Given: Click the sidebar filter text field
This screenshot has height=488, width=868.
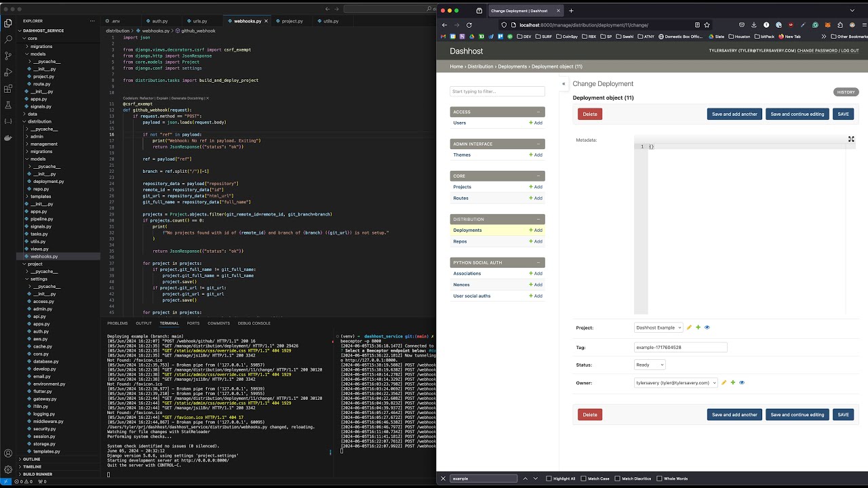Looking at the screenshot, I should point(497,91).
